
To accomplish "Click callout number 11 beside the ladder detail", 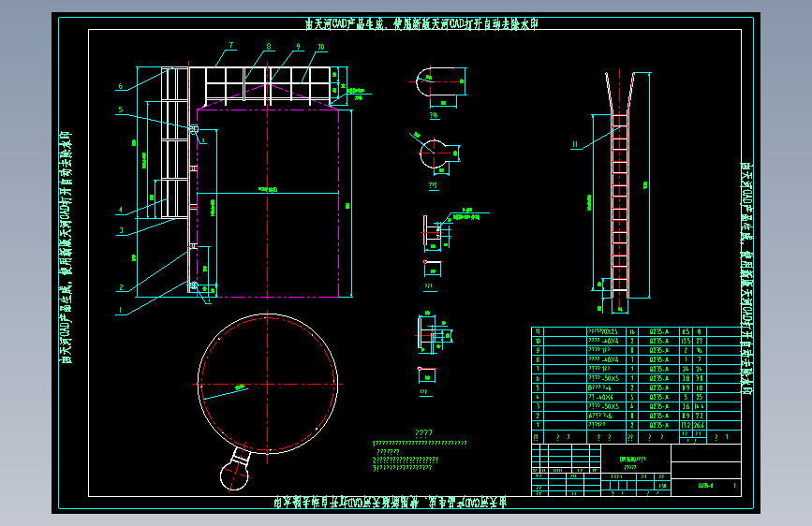I will point(575,144).
